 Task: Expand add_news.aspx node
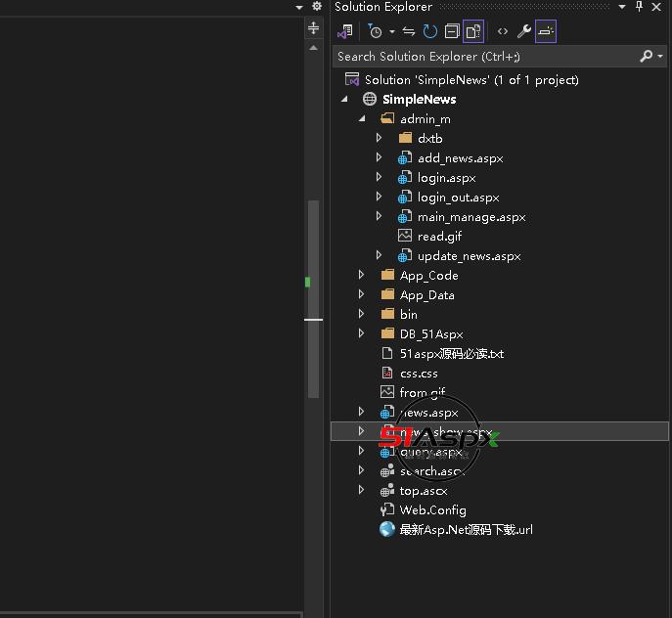[x=379, y=157]
